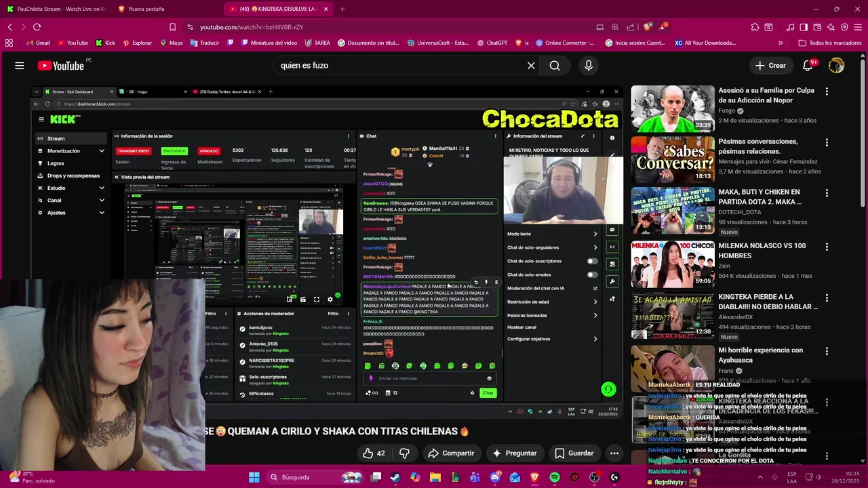Open options for Pésimas conversaciones video

click(x=827, y=143)
